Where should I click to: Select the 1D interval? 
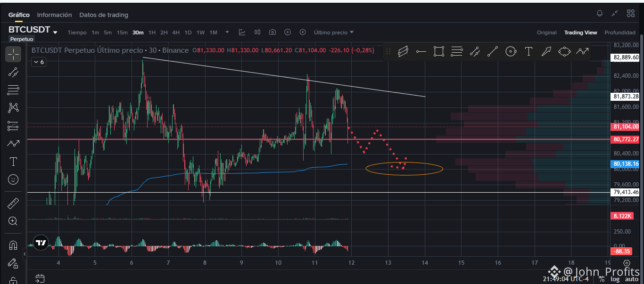[x=188, y=32]
